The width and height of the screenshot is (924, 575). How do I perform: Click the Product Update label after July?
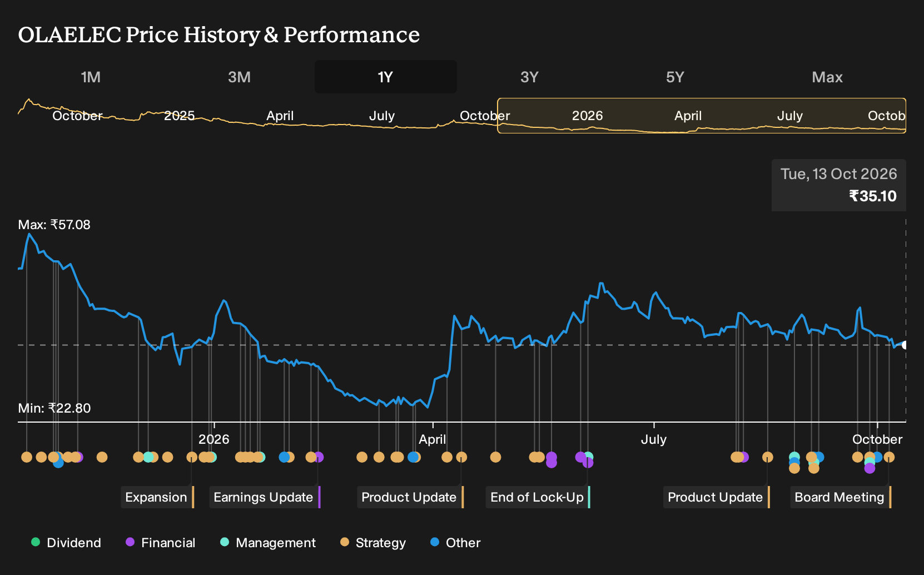717,497
